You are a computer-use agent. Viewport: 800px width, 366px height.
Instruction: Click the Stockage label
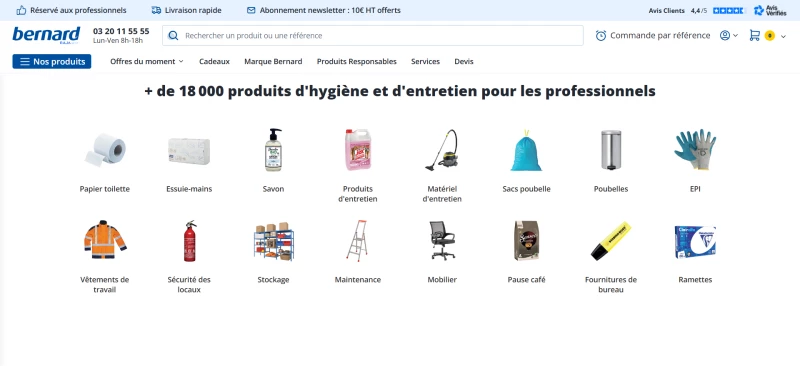tap(273, 280)
